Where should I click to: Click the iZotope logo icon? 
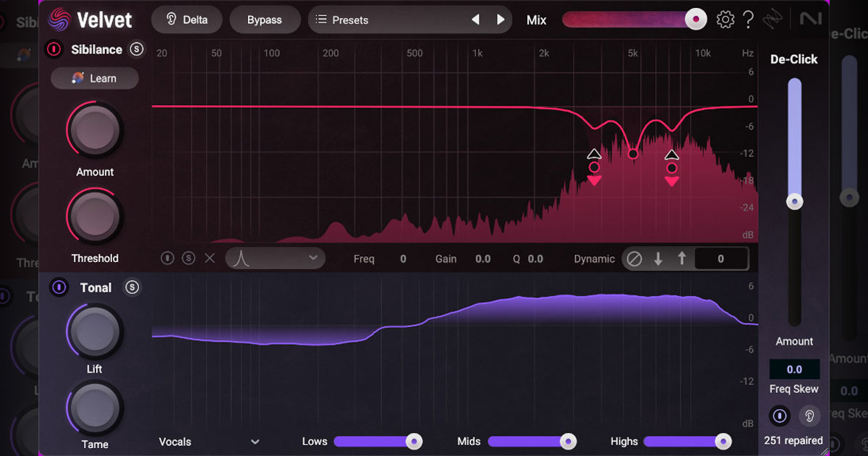coord(775,20)
